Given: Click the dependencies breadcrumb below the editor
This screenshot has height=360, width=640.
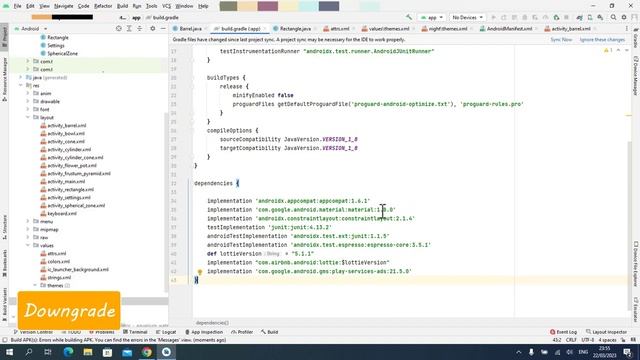Looking at the screenshot, I should point(212,322).
